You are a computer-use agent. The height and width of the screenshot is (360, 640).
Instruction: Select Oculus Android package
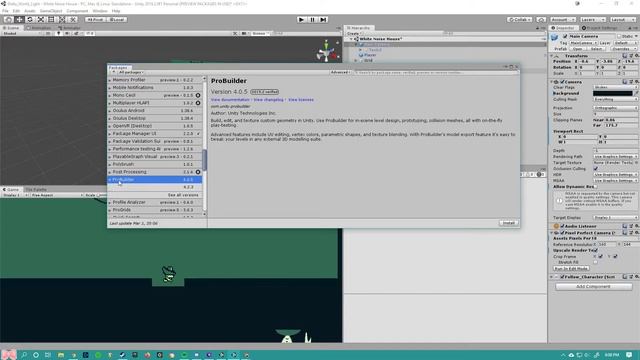(x=155, y=111)
